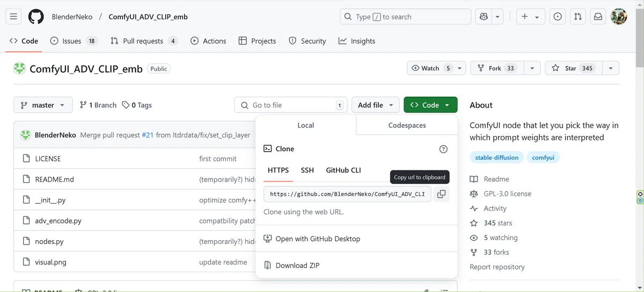Open the 0 Tags link

tap(137, 105)
